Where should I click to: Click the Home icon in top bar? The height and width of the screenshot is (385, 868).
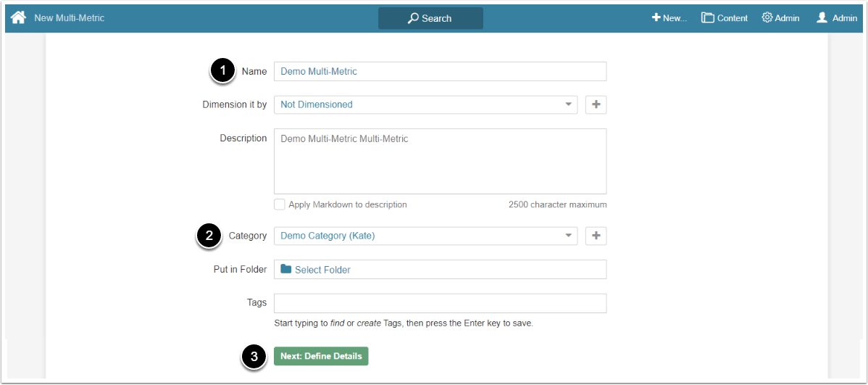pyautogui.click(x=18, y=17)
